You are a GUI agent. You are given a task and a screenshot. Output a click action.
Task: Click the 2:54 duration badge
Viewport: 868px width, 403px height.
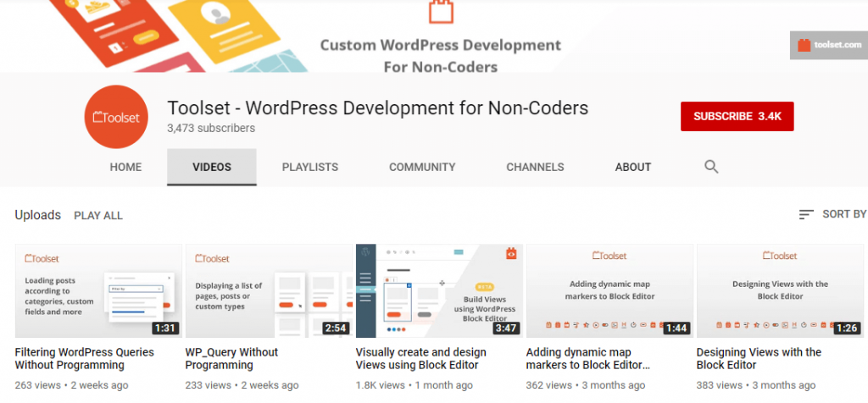point(336,328)
